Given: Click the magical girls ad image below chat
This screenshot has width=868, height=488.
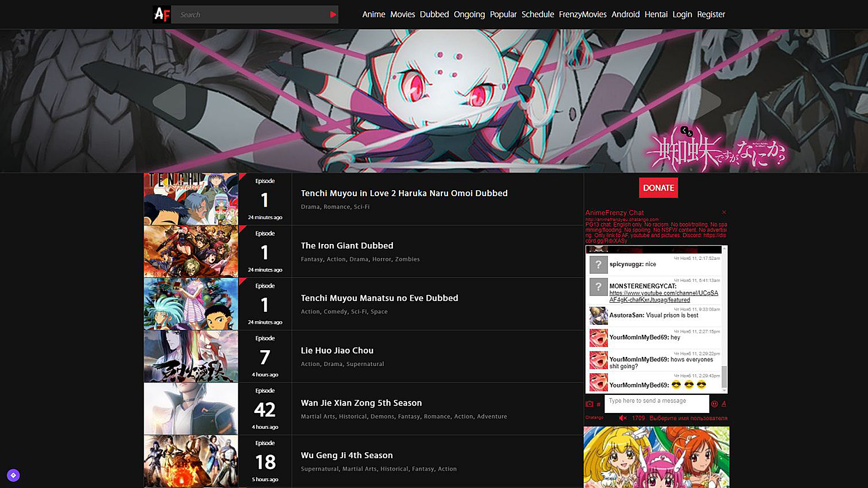Looking at the screenshot, I should pos(656,457).
